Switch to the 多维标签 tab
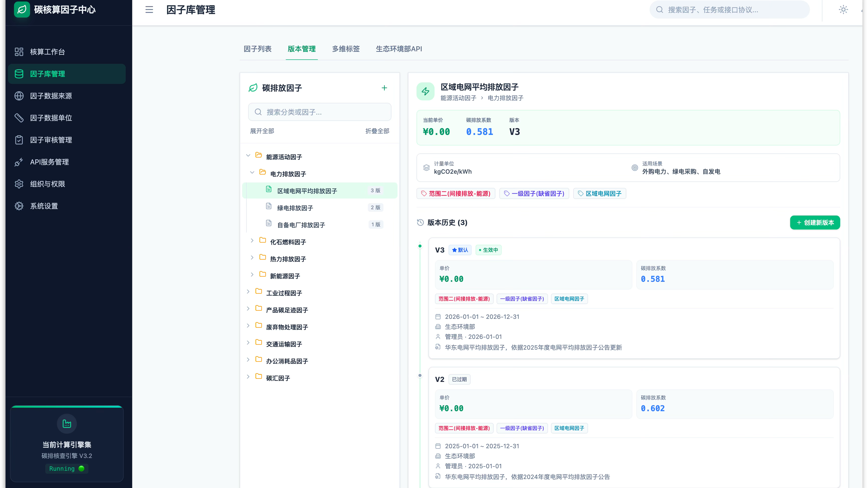This screenshot has height=488, width=868. click(x=346, y=49)
